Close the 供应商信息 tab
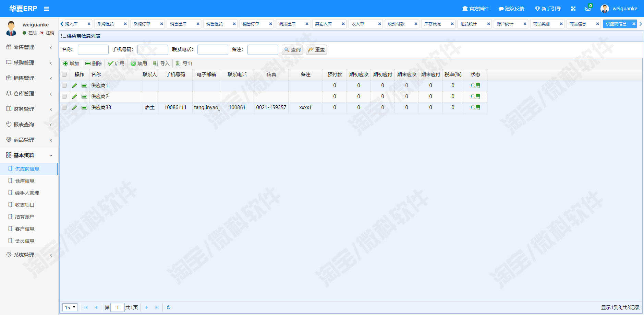Screen dimensions: 644x315 point(634,24)
